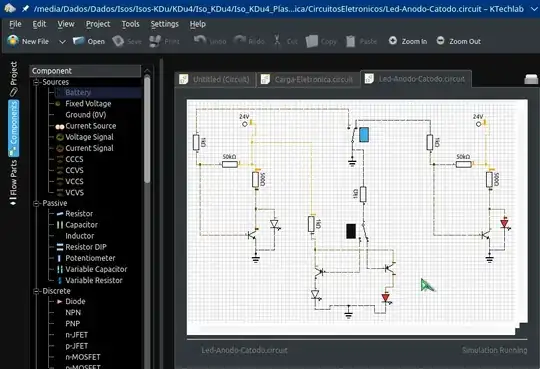Switch to Untitled (Circuit) tab

(216, 80)
